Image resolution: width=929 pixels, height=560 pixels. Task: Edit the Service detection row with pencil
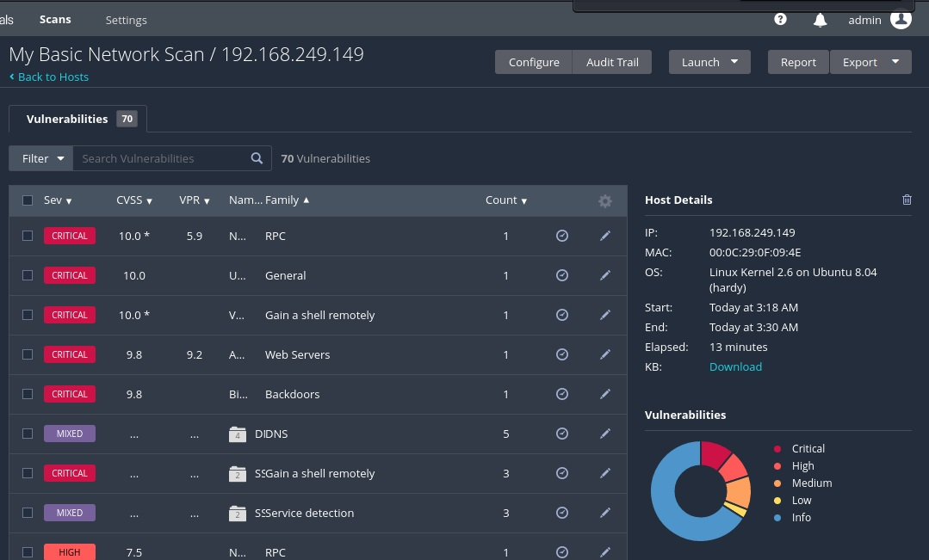pyautogui.click(x=605, y=513)
